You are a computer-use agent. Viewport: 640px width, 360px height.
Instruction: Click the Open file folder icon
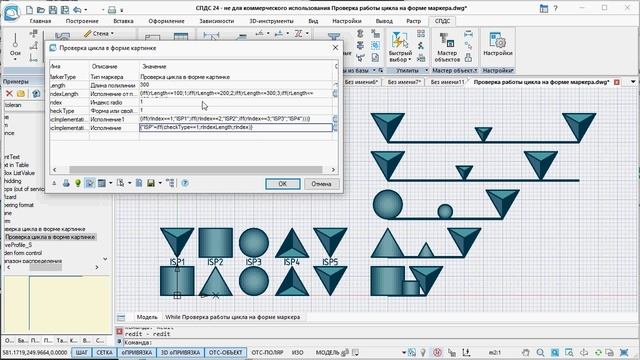[41, 9]
